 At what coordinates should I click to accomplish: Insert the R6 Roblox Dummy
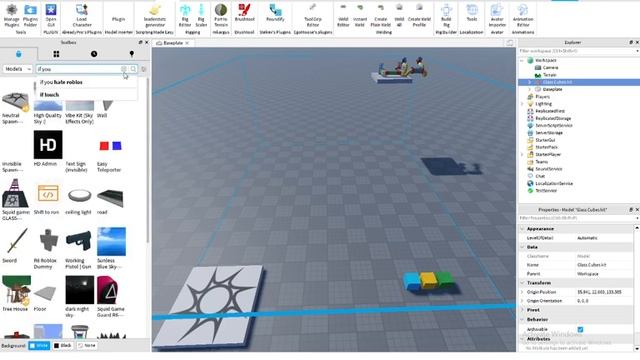tap(48, 241)
